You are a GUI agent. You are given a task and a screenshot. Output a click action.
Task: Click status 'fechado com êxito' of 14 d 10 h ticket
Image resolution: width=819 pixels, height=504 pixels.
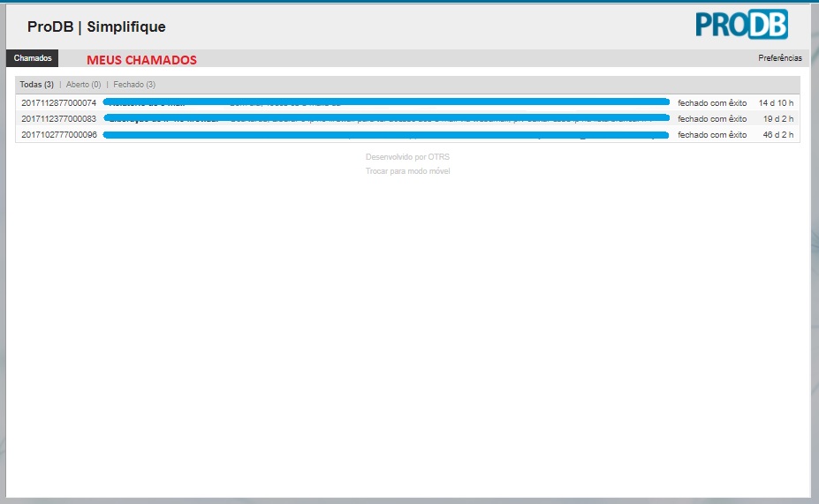point(712,102)
